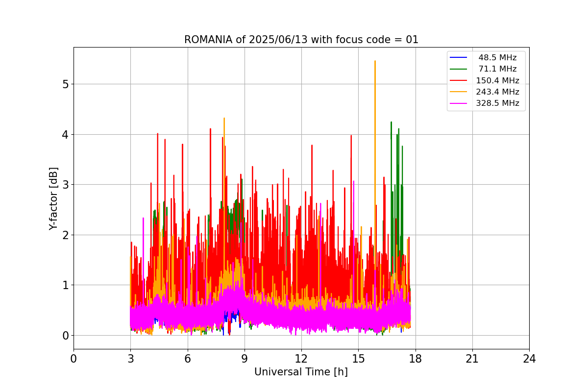This screenshot has width=588, height=392.
Task: Click the 'Y-factor [dB]' axis label
Action: coord(53,198)
